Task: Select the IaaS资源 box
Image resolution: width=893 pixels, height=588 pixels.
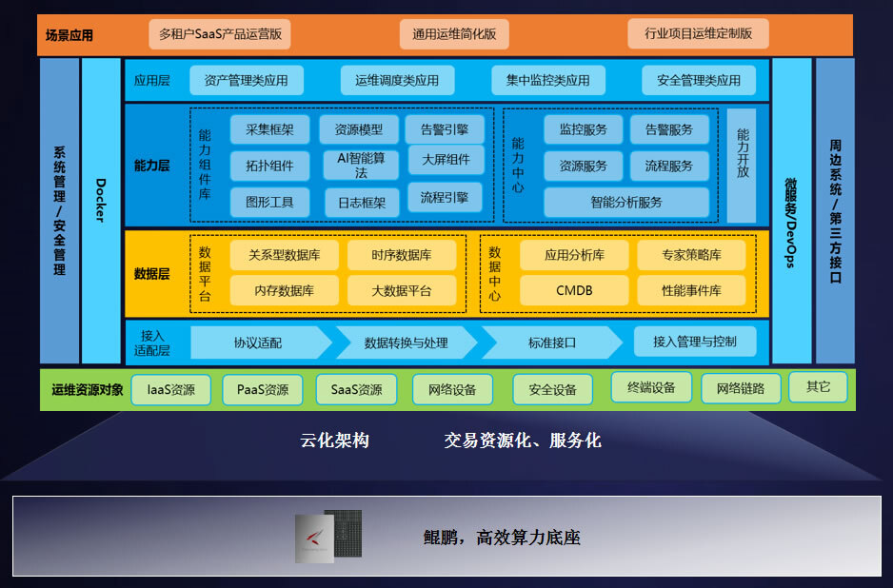Action: (x=170, y=390)
